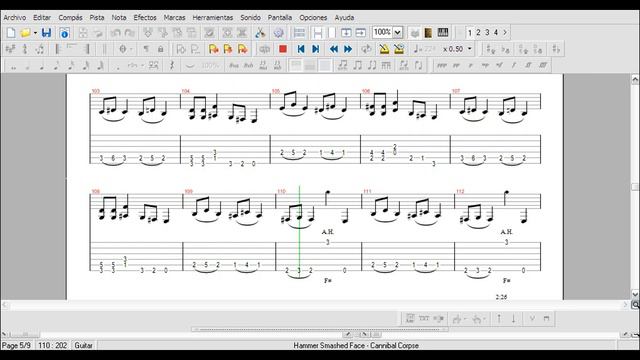Viewport: 640px width, 360px height.
Task: Click the 100% zoom value field
Action: tap(382, 32)
